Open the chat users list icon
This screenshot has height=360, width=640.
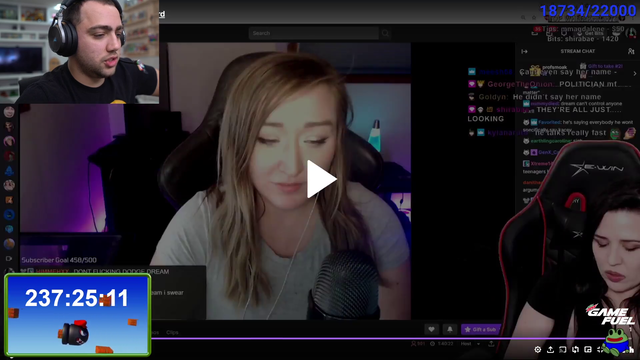click(631, 51)
